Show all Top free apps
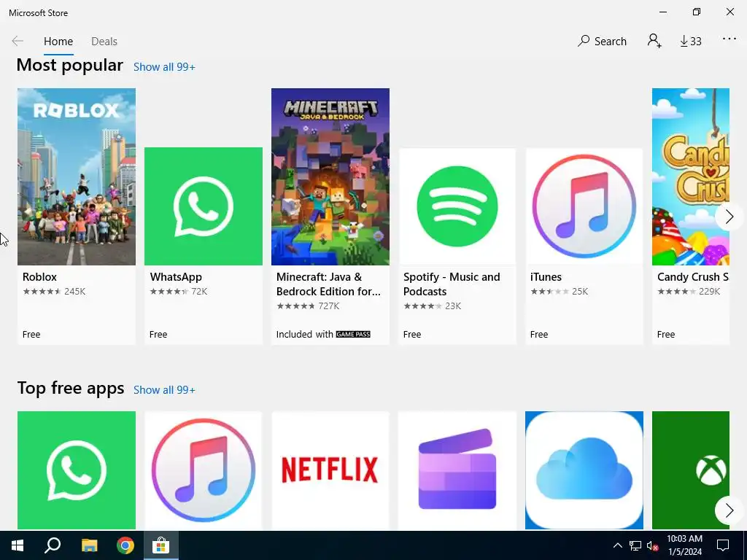This screenshot has height=560, width=747. point(164,390)
